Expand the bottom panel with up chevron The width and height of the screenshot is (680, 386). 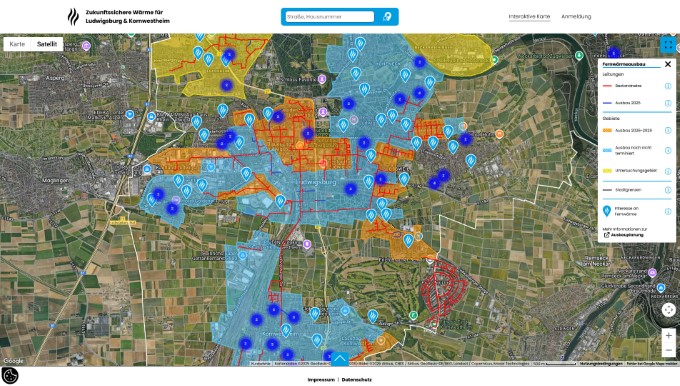tap(340, 359)
